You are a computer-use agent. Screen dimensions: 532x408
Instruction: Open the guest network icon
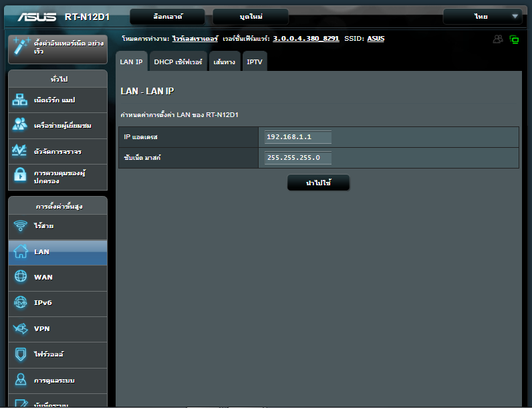[x=20, y=124]
